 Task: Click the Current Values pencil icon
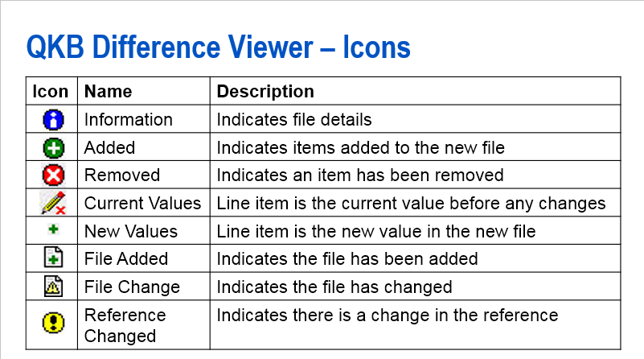click(x=53, y=203)
